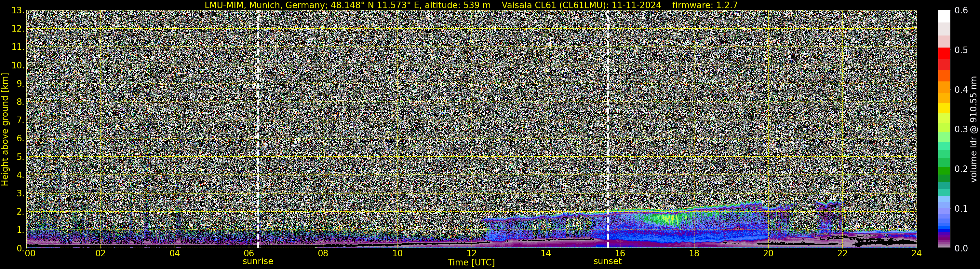Pick the yellow colorbar segment
980x269 pixels.
(x=944, y=107)
